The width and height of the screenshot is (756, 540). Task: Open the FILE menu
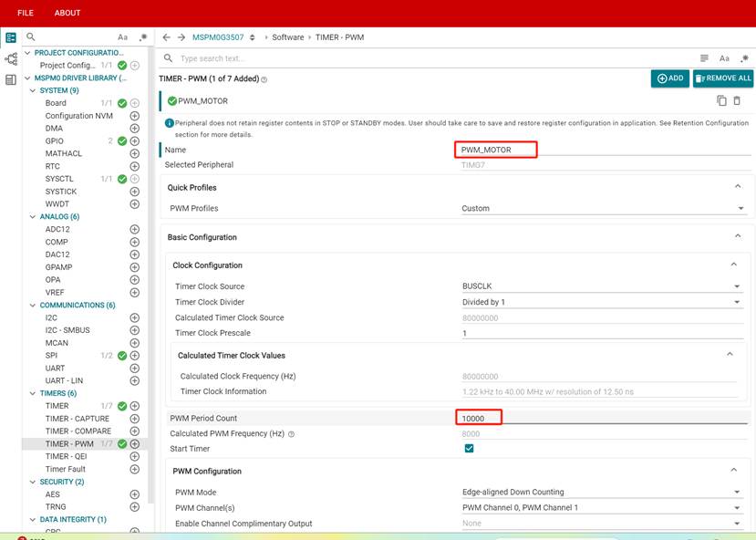(x=26, y=13)
